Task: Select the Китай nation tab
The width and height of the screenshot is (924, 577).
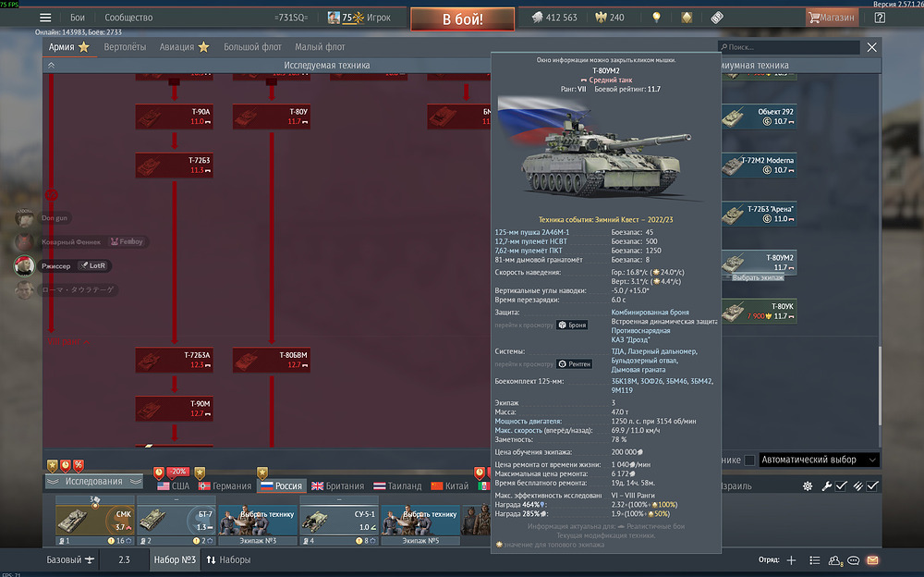Action: coord(450,486)
